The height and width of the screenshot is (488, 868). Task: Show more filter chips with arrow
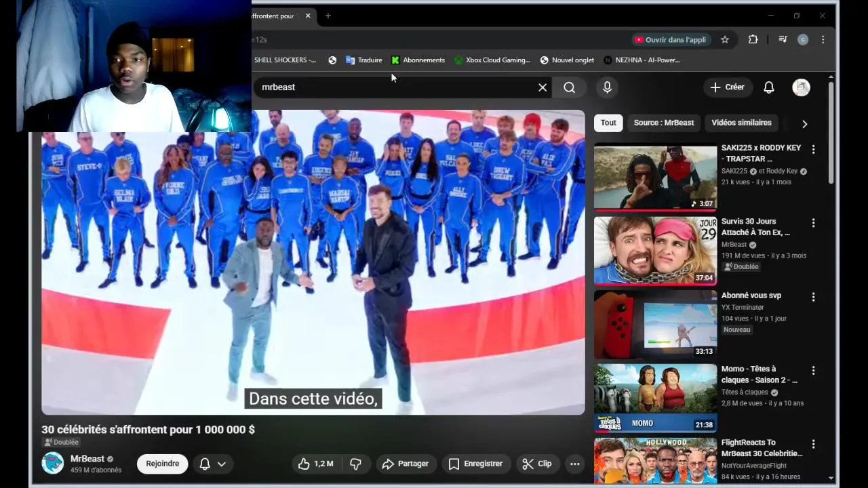tap(804, 123)
